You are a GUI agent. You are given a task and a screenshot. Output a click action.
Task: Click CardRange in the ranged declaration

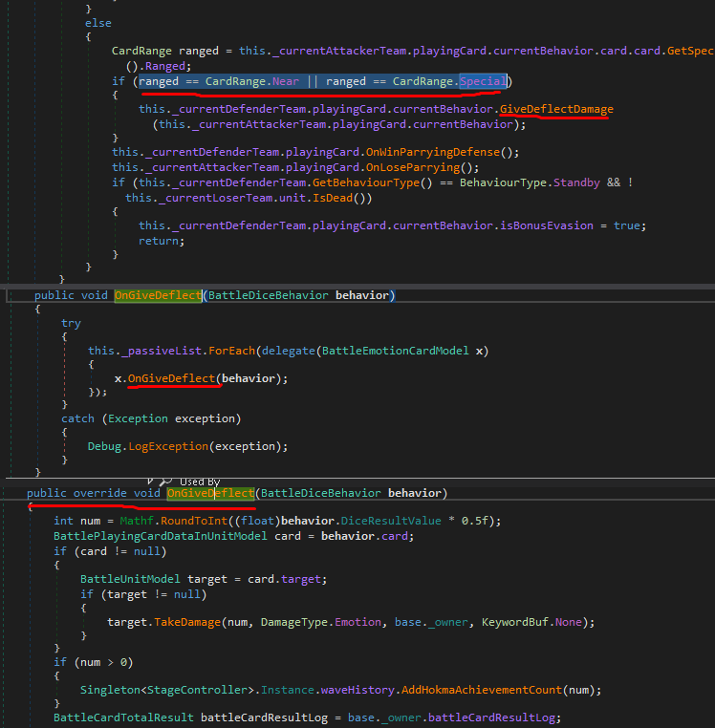point(141,51)
